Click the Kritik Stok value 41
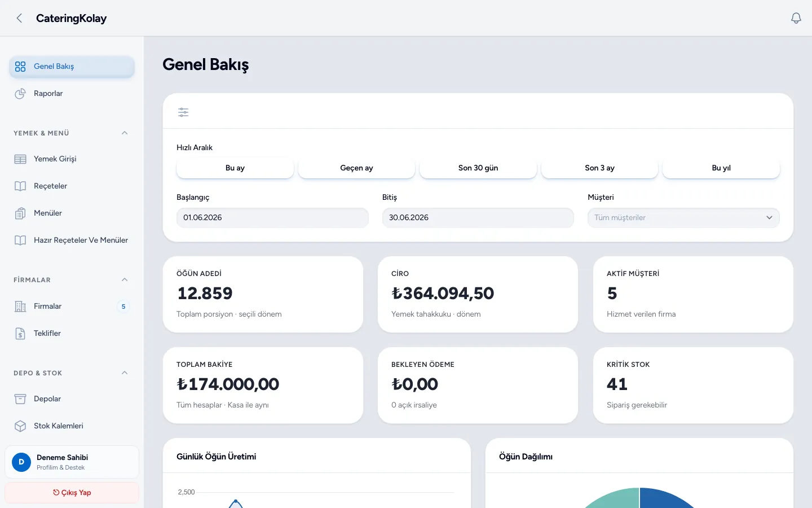 [x=617, y=384]
